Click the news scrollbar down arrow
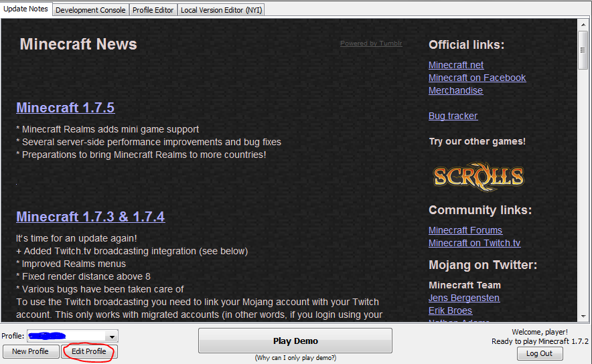 point(583,316)
